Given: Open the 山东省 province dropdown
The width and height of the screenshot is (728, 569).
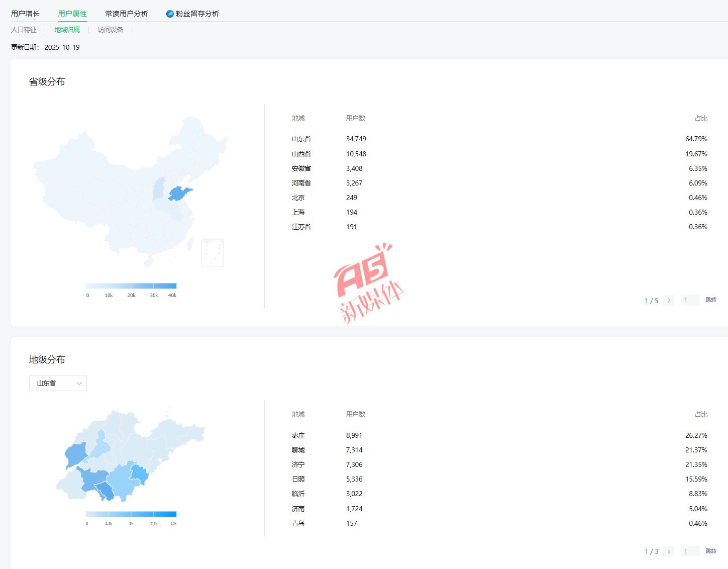Looking at the screenshot, I should pos(58,383).
